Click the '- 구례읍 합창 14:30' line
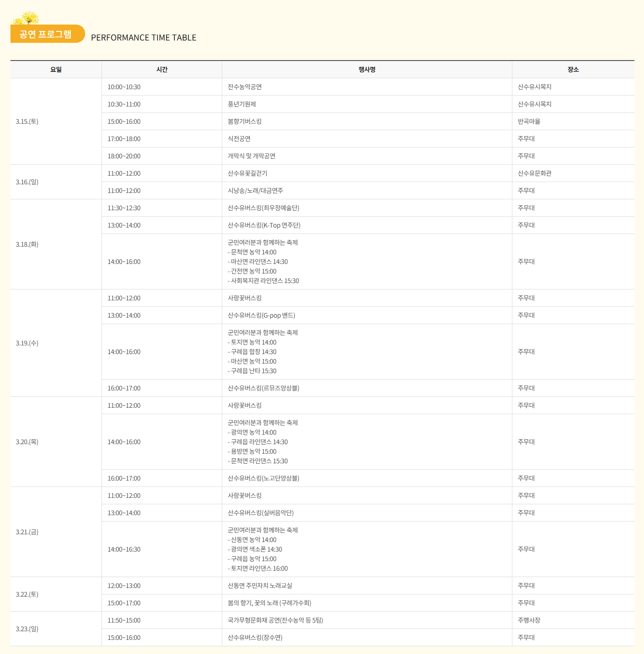644x654 pixels. pos(252,352)
